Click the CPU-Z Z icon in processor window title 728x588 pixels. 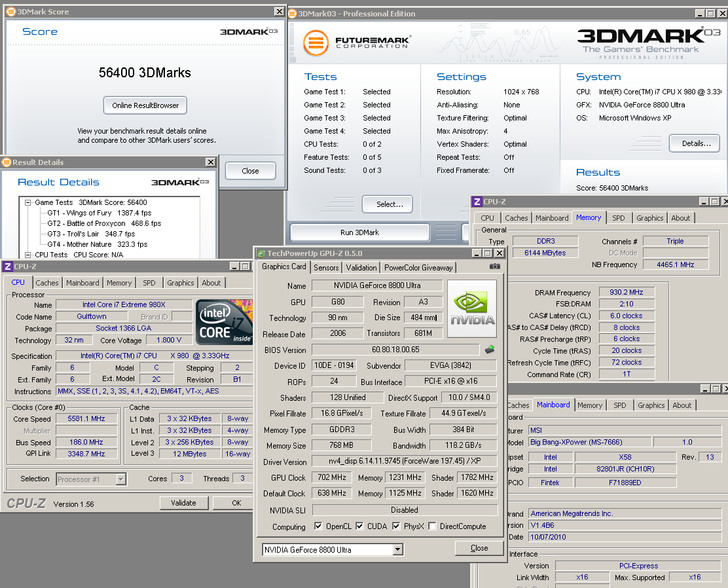pos(7,266)
